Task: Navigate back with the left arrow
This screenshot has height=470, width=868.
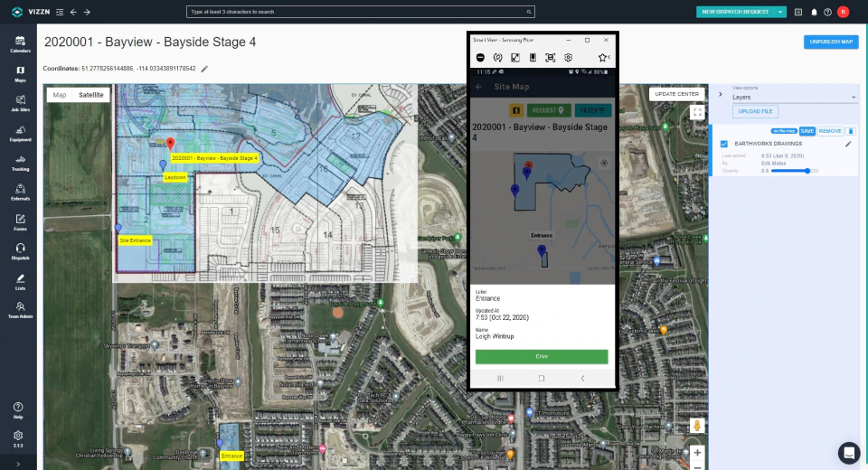Action: click(x=73, y=12)
